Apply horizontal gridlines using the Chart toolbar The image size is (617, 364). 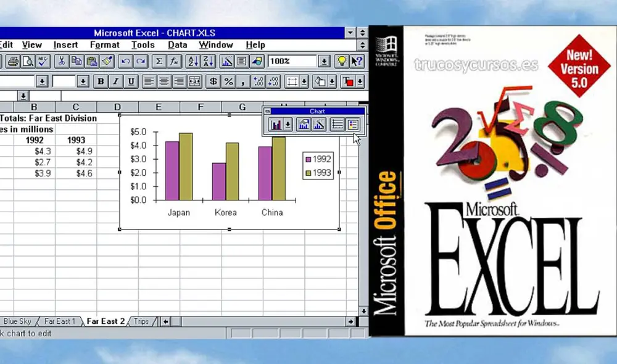(337, 124)
